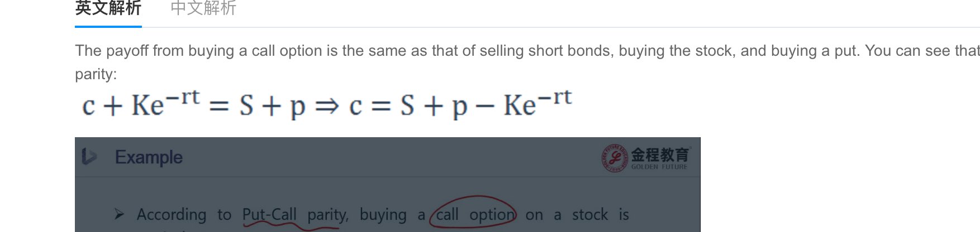The width and height of the screenshot is (980, 232).
Task: Click the icon left of Example heading
Action: [x=88, y=157]
